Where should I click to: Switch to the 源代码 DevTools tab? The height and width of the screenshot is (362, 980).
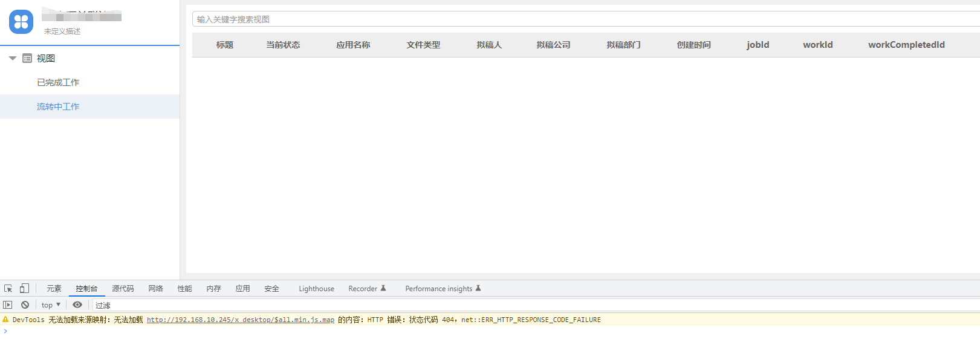[x=123, y=289]
